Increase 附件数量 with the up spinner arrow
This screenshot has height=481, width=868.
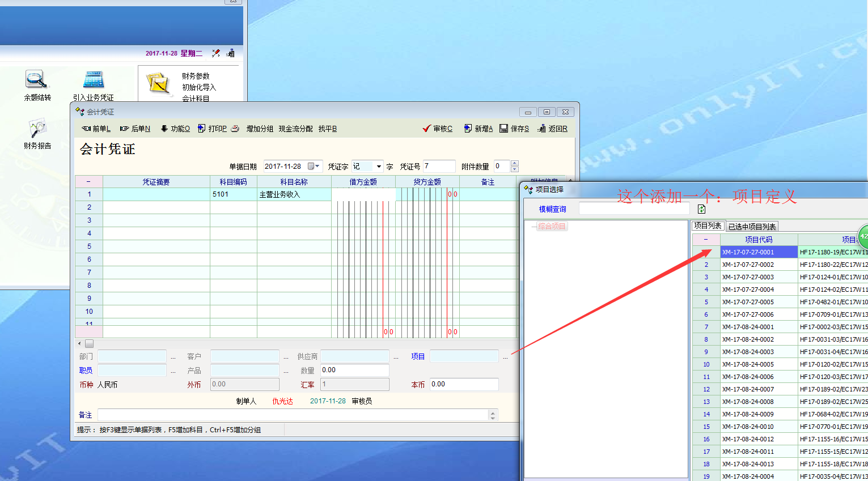(515, 163)
